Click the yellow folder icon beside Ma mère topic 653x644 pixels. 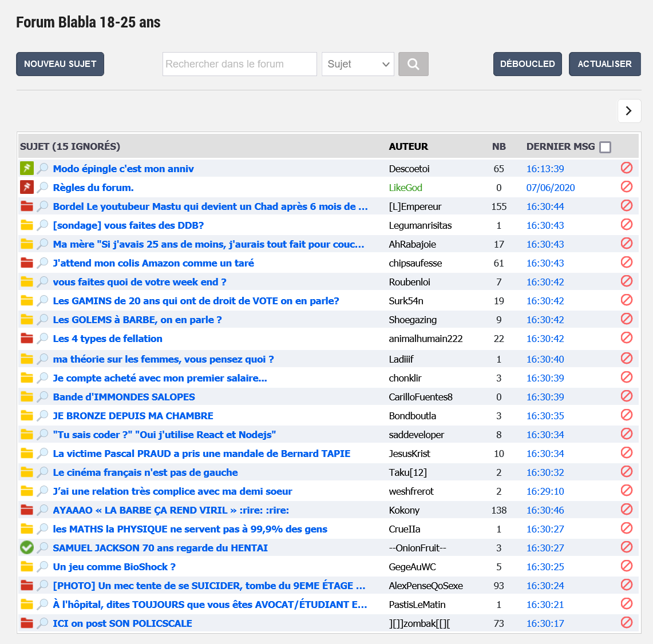[x=27, y=244]
